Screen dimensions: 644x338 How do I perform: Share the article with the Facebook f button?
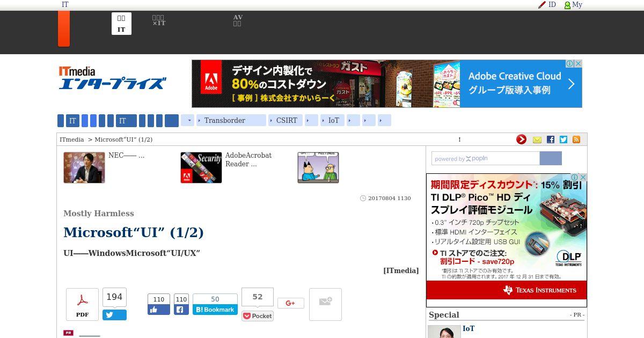(x=181, y=310)
